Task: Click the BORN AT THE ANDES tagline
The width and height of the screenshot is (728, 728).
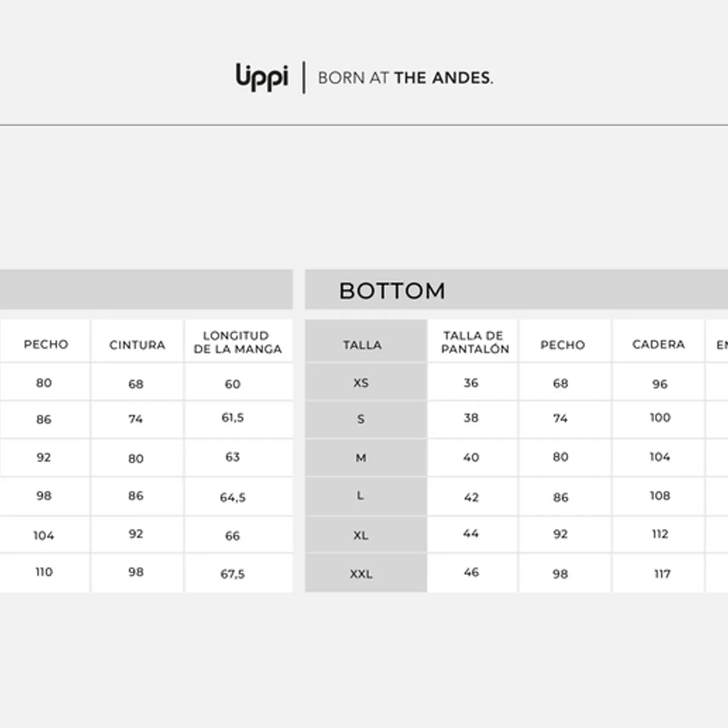Action: pyautogui.click(x=405, y=78)
